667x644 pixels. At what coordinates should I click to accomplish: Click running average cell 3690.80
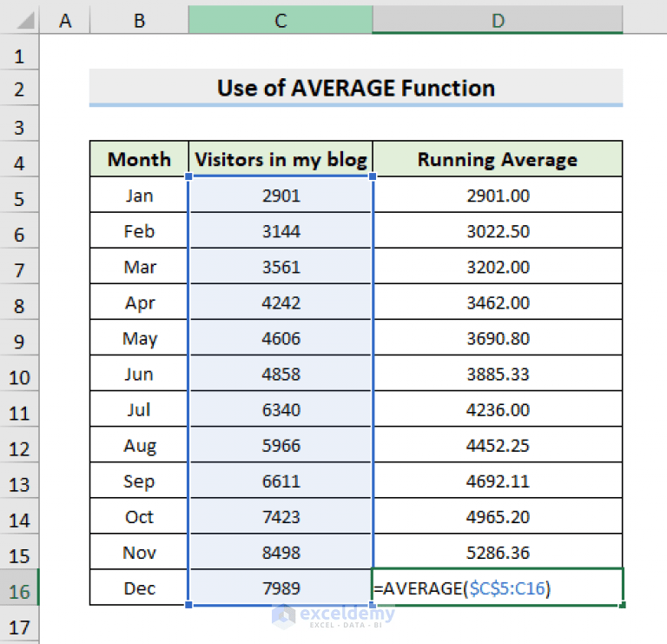click(498, 337)
